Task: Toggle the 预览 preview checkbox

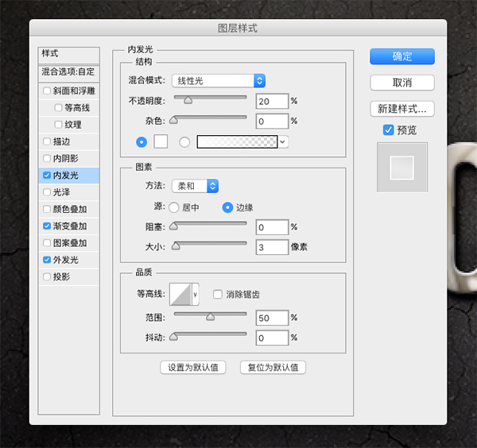Action: (x=388, y=129)
